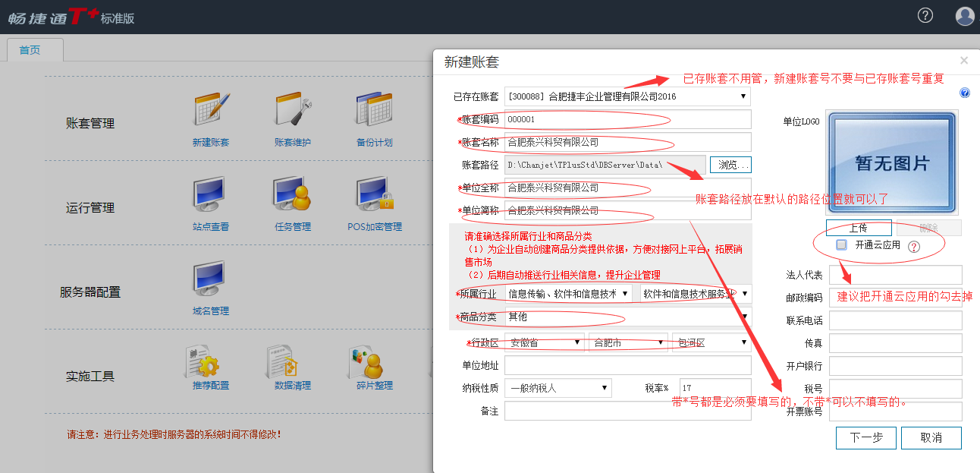Screen dimensions: 980x473
Task: Uncheck the 开通云应用 checkbox
Action: [841, 244]
